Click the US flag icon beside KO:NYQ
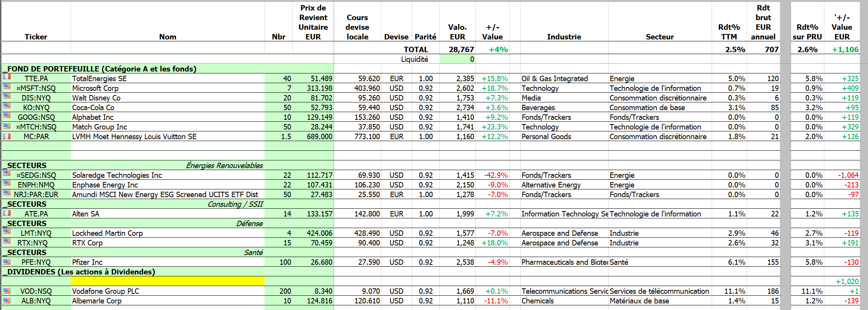868x310 pixels. click(7, 106)
